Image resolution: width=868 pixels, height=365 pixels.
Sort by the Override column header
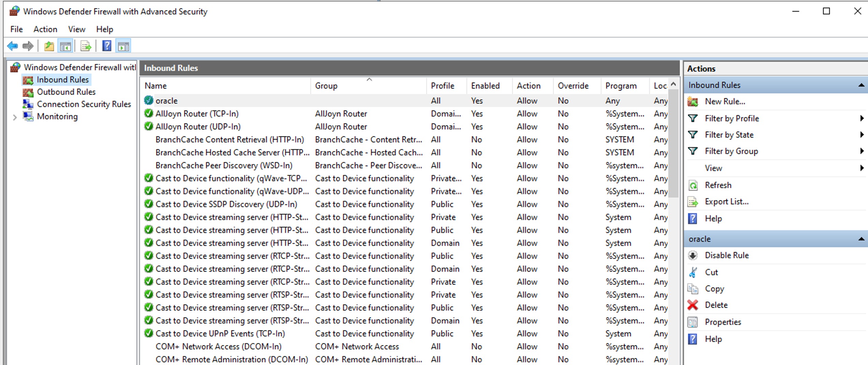[x=577, y=86]
